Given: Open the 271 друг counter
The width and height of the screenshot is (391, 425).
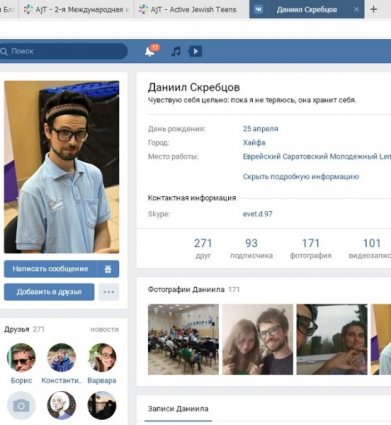Looking at the screenshot, I should [203, 248].
